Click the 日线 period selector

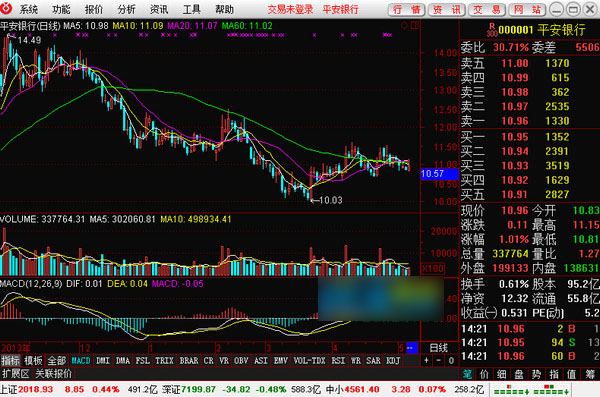coord(439,348)
